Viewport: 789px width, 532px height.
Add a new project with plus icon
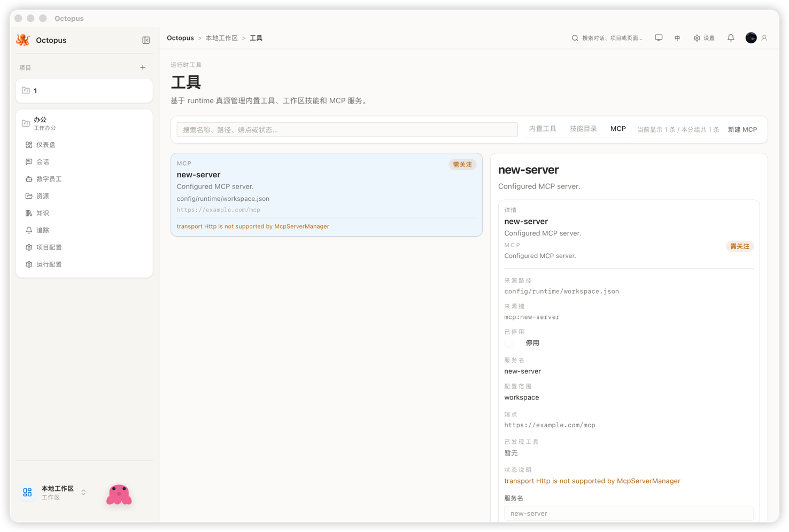tap(143, 68)
